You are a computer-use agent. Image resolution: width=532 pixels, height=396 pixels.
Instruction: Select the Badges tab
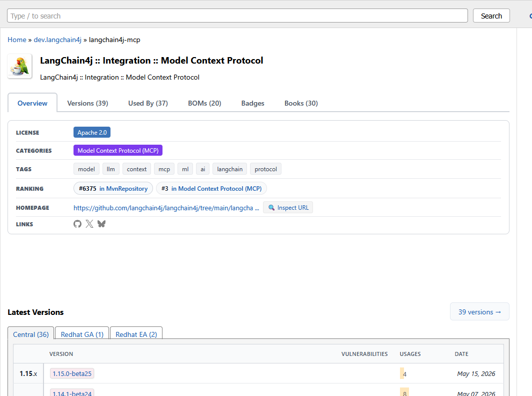click(253, 103)
